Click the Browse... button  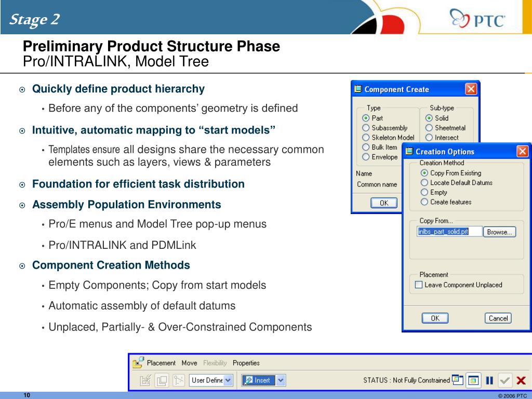click(499, 232)
